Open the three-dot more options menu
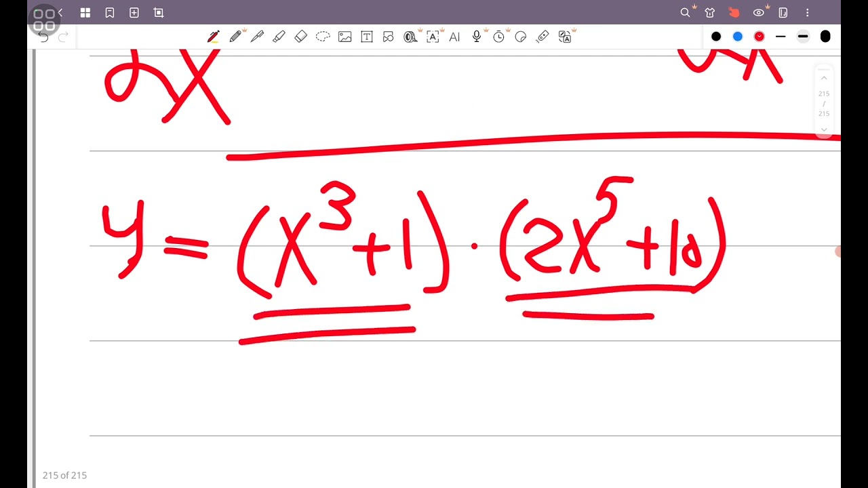This screenshot has height=488, width=868. coord(808,12)
